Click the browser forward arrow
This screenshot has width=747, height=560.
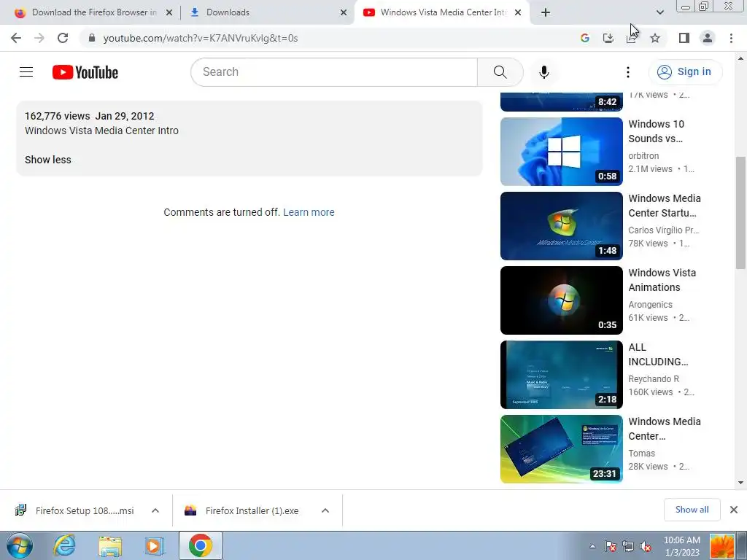(x=39, y=38)
